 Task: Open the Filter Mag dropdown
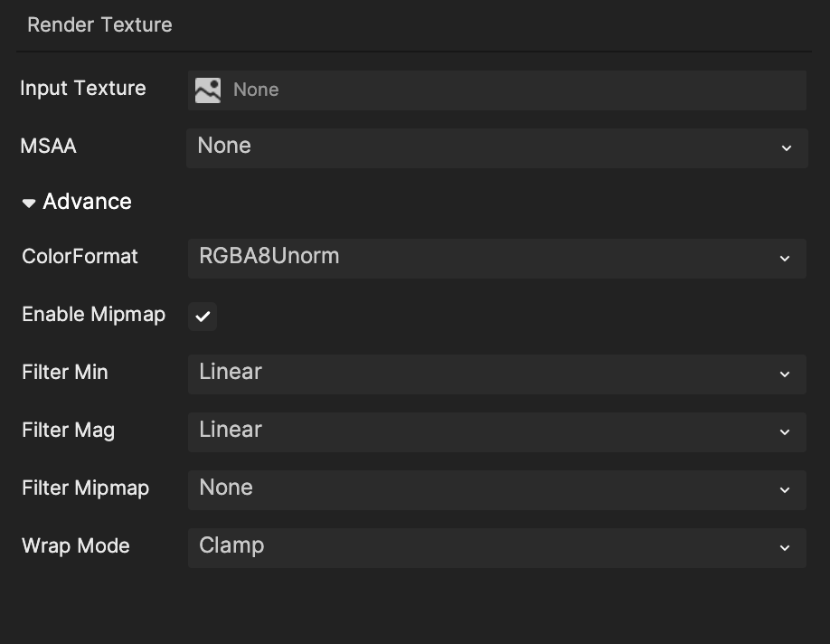(x=495, y=431)
